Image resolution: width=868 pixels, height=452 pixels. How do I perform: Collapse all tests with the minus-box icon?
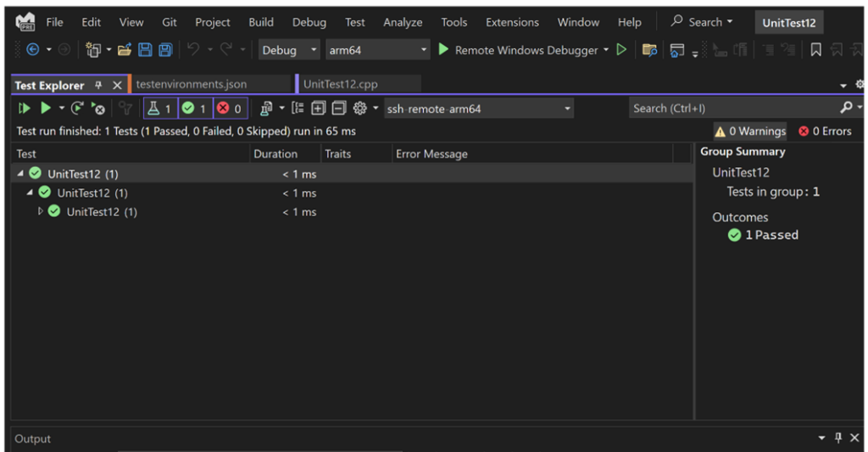pyautogui.click(x=338, y=109)
